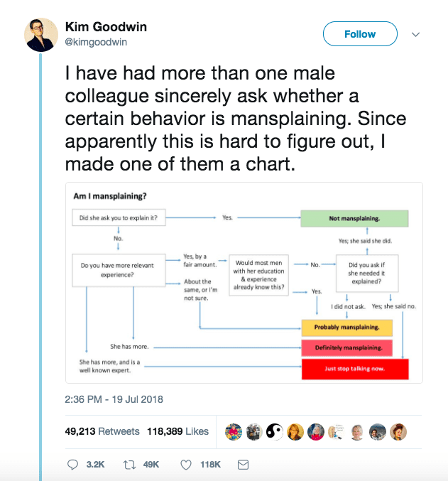View the 118,389 Likes list
The height and width of the screenshot is (481, 448).
[177, 431]
